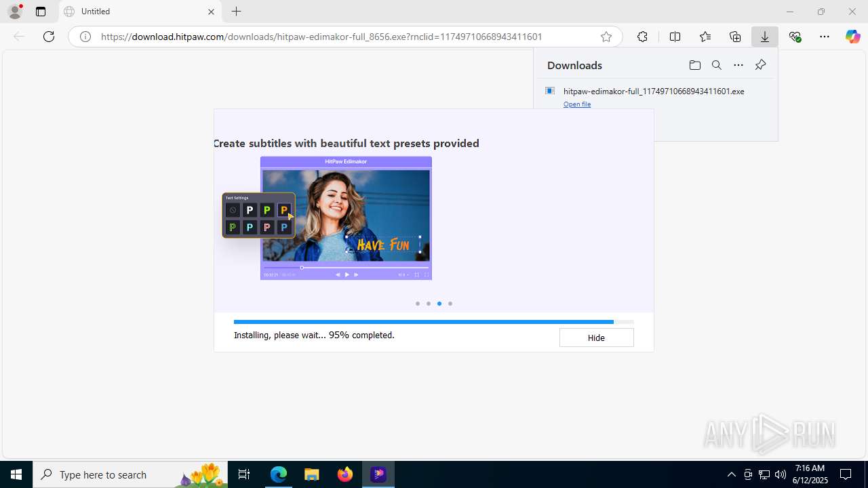Screen dimensions: 868x488
Task: Open File Explorer from the taskbar
Action: (312, 474)
